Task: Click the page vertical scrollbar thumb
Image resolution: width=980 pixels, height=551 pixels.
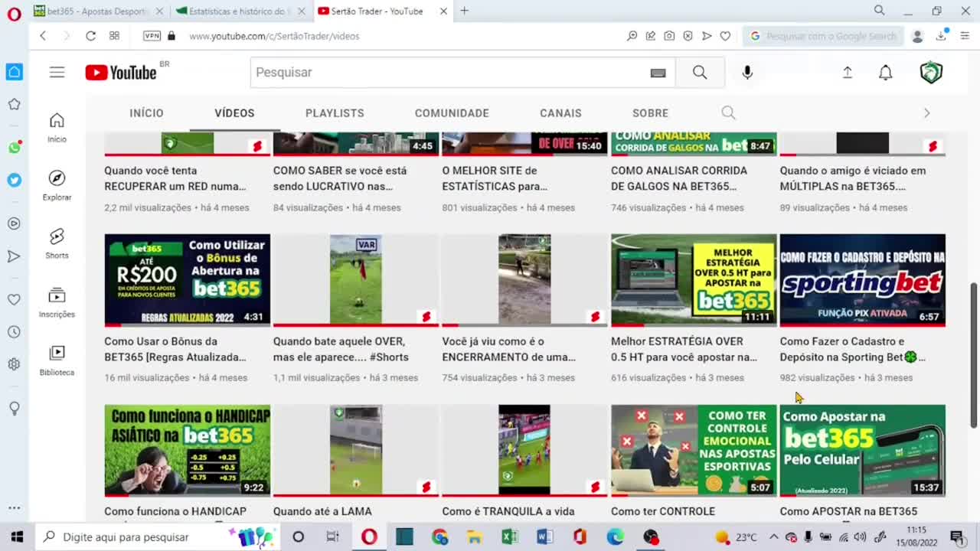Action: [x=974, y=355]
